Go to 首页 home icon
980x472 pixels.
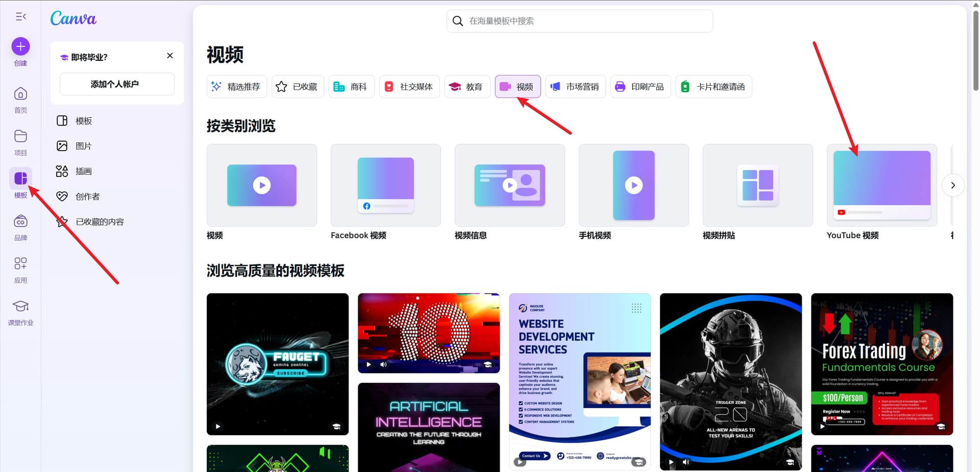(x=20, y=94)
